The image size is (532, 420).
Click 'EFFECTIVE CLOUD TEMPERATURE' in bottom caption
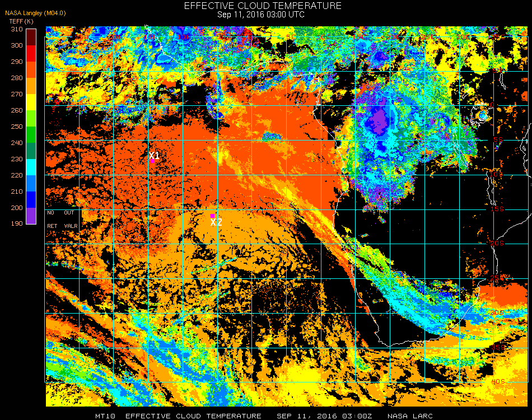(x=193, y=416)
